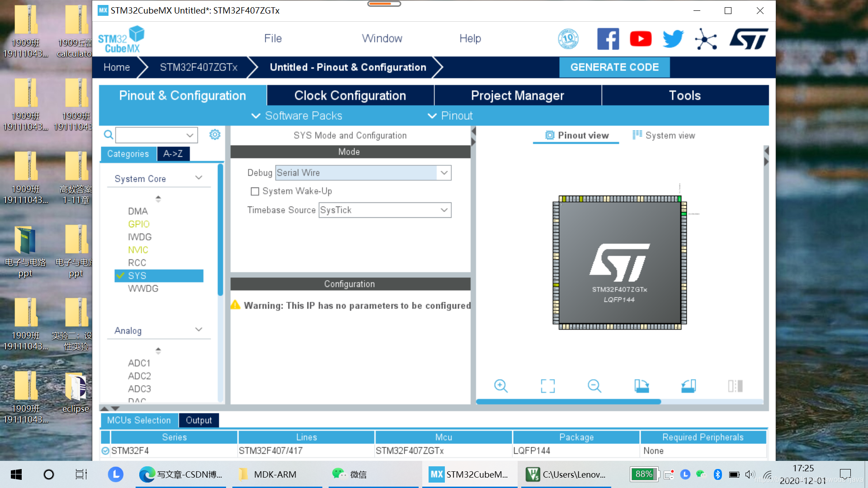
Task: Open the YouTube icon link
Action: (640, 39)
